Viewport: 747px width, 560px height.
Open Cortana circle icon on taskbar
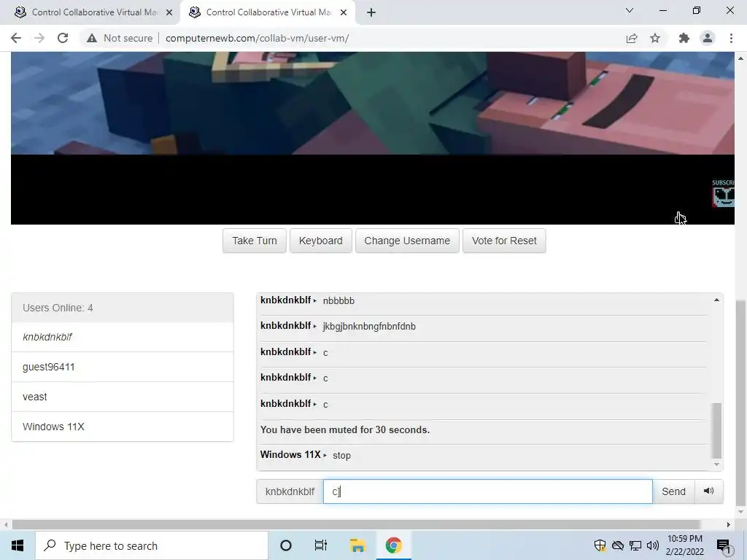point(286,545)
